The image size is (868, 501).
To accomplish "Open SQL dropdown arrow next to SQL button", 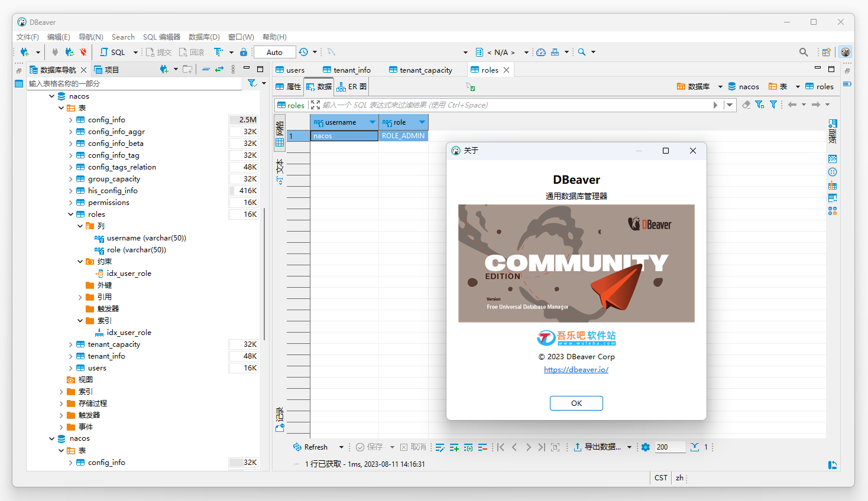I will tap(135, 53).
